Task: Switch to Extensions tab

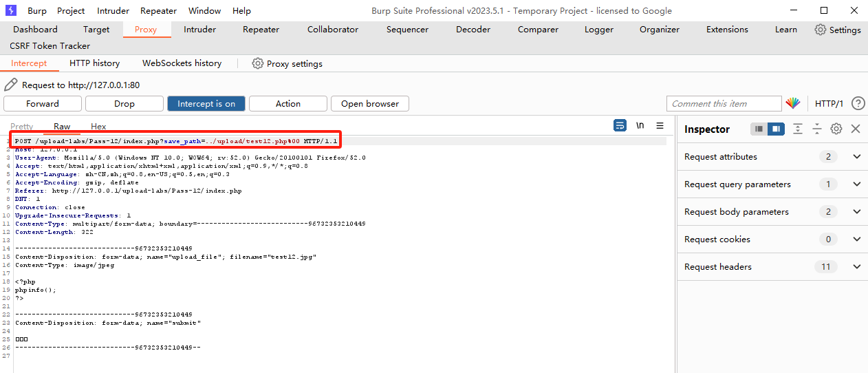Action: (x=727, y=30)
